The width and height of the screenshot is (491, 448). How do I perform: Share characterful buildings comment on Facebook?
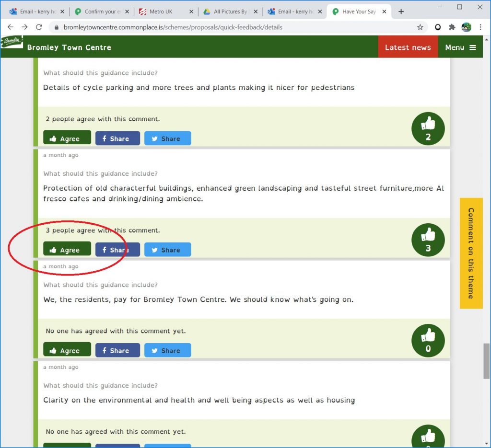tap(118, 250)
